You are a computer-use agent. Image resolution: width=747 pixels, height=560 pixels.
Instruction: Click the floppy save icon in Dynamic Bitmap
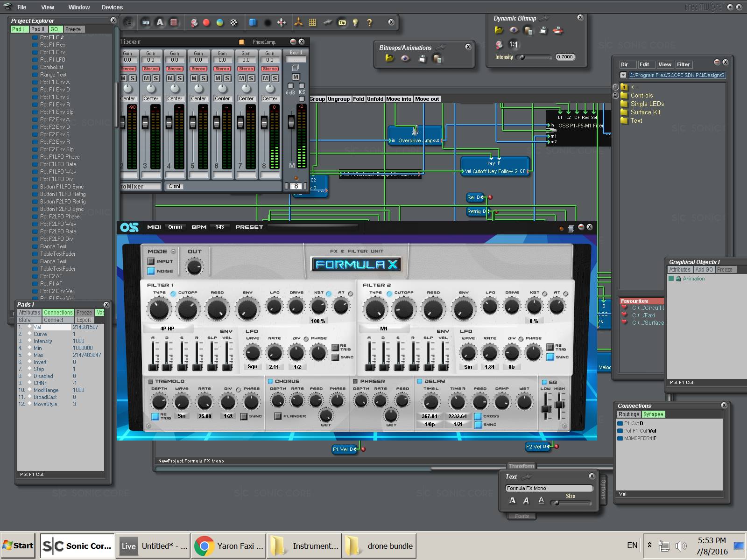click(543, 30)
